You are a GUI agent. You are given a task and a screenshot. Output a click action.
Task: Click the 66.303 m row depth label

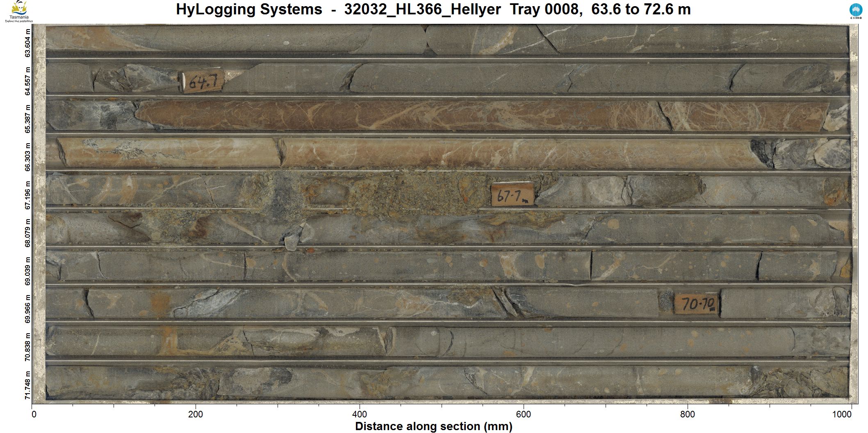coord(27,157)
